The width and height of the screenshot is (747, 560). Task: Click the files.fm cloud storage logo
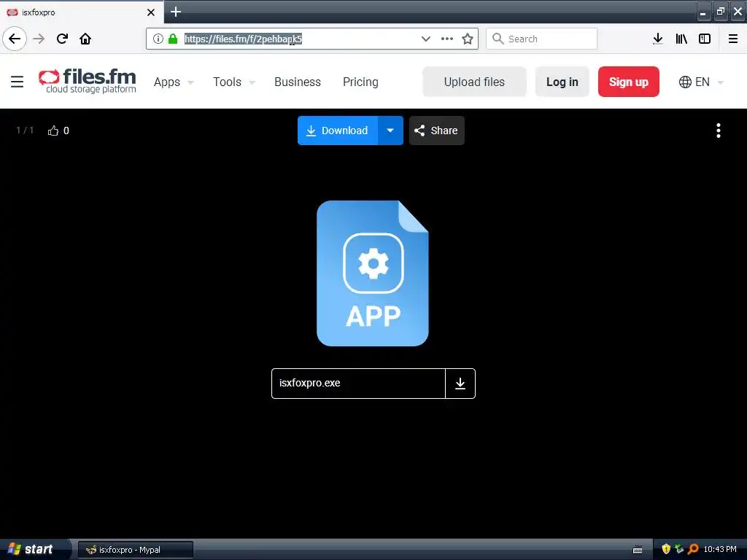(88, 81)
